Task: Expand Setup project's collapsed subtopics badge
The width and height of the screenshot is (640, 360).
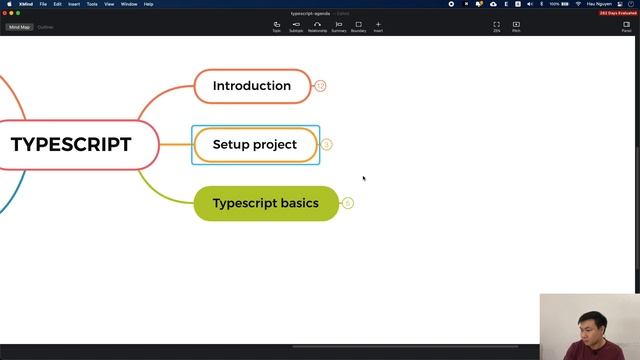Action: click(327, 144)
